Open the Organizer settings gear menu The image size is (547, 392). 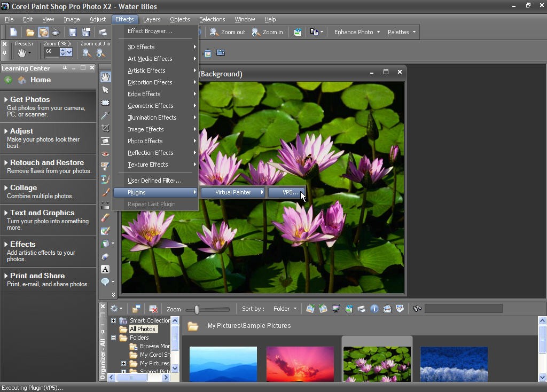coord(114,309)
